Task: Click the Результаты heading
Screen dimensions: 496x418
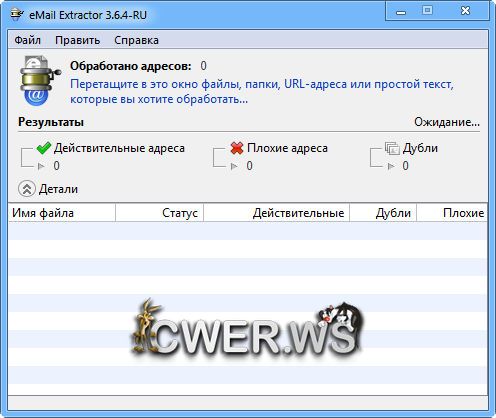Action: 51,122
